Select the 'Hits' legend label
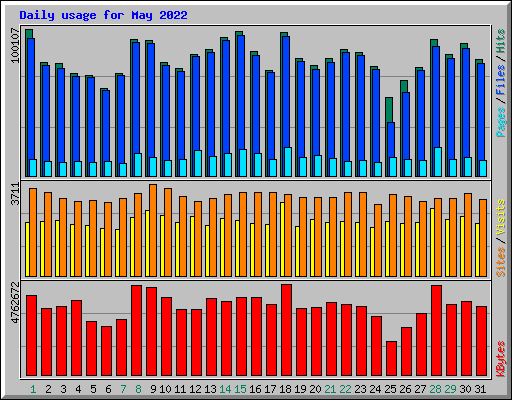 [x=501, y=41]
